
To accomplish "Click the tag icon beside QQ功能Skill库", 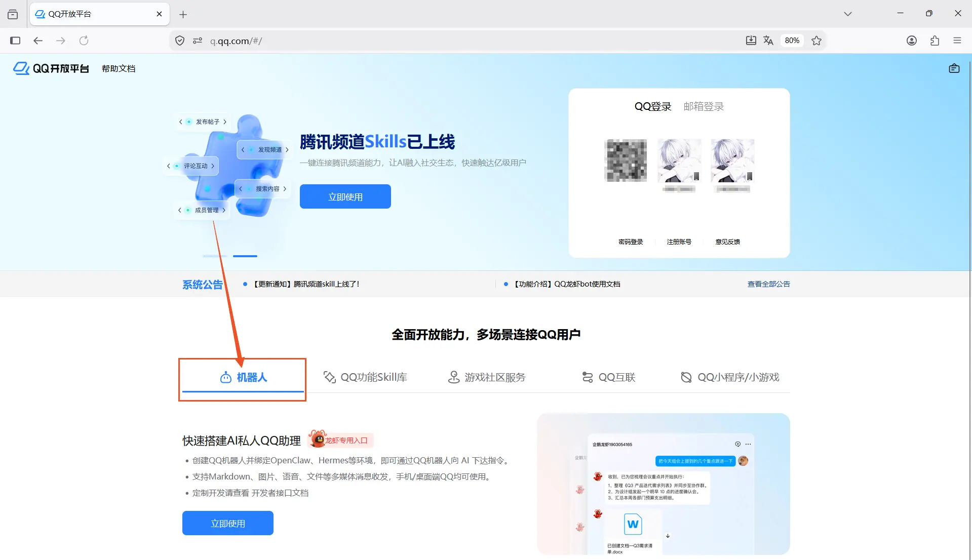I will (x=330, y=377).
